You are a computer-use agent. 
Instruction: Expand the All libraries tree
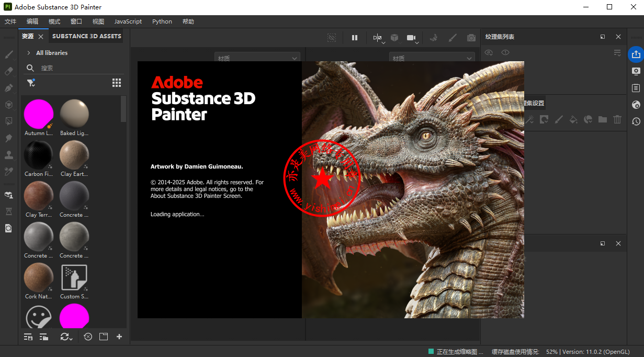pos(28,53)
